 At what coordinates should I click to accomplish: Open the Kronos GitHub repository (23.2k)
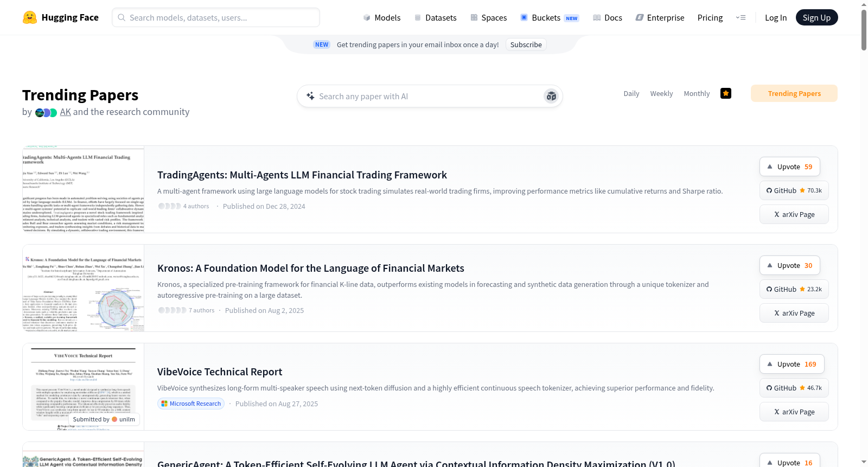coord(794,289)
